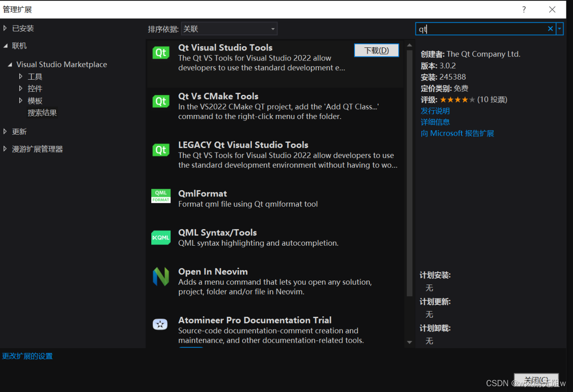Click the Open In Neovim icon
The height and width of the screenshot is (392, 573).
pos(161,277)
